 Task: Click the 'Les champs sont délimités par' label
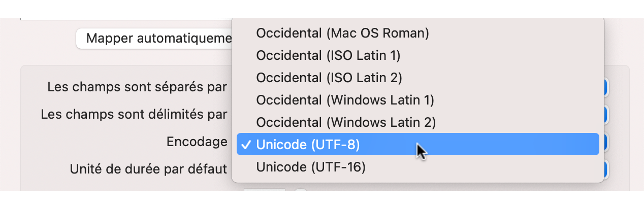tap(134, 115)
